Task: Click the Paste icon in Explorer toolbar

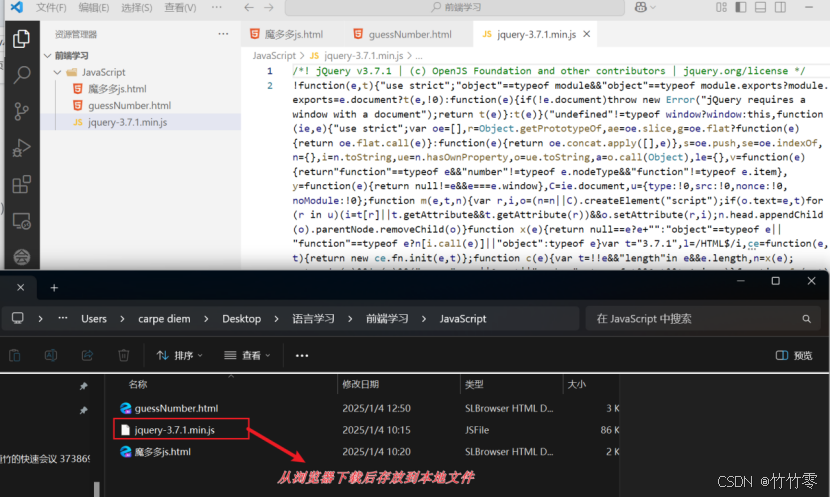Action: (14, 355)
